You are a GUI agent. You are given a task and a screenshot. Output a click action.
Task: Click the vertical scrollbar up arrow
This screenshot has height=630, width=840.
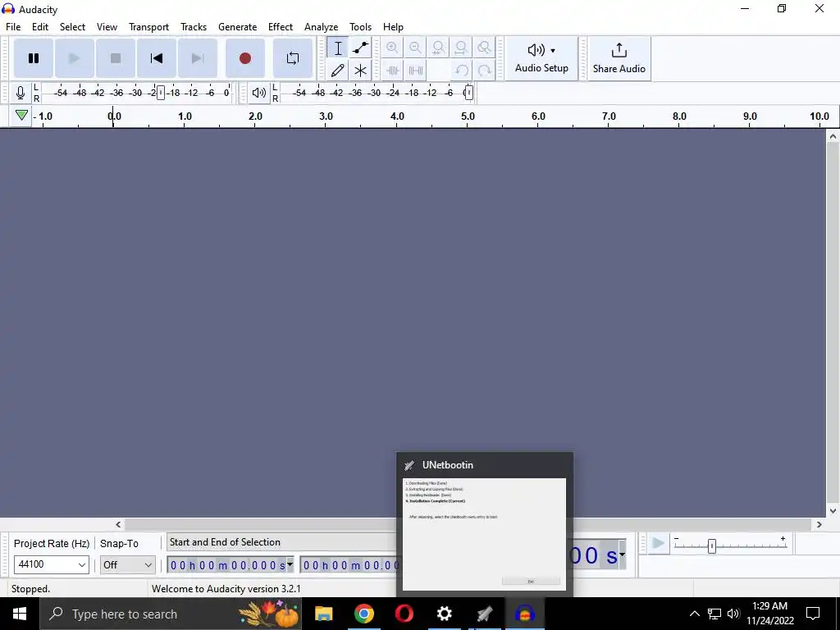(x=833, y=136)
